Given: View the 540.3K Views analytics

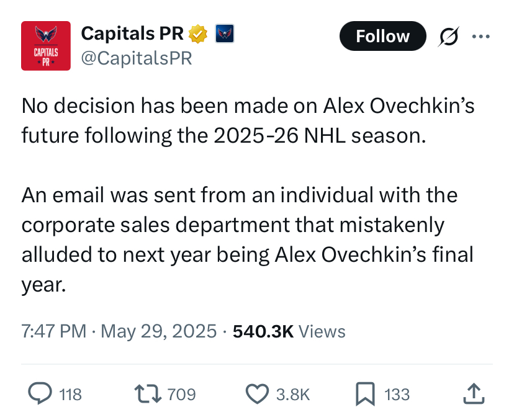Looking at the screenshot, I should [x=289, y=331].
